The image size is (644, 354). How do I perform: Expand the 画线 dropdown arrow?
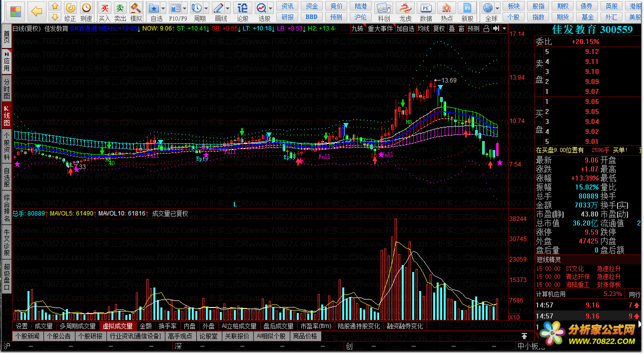(228, 8)
